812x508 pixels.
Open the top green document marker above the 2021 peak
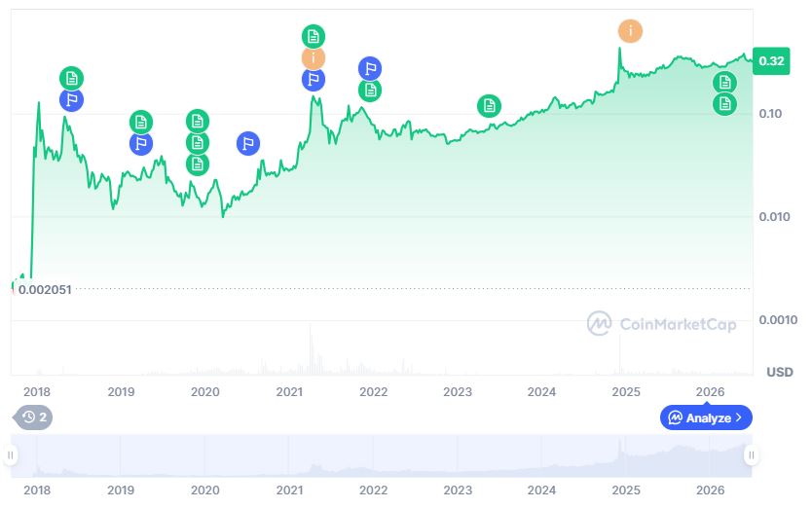click(x=314, y=37)
